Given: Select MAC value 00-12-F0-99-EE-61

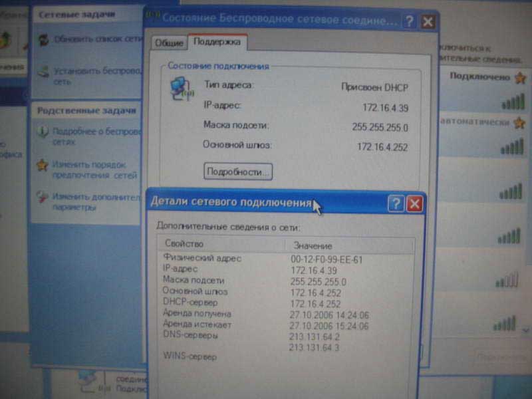Looking at the screenshot, I should (327, 260).
